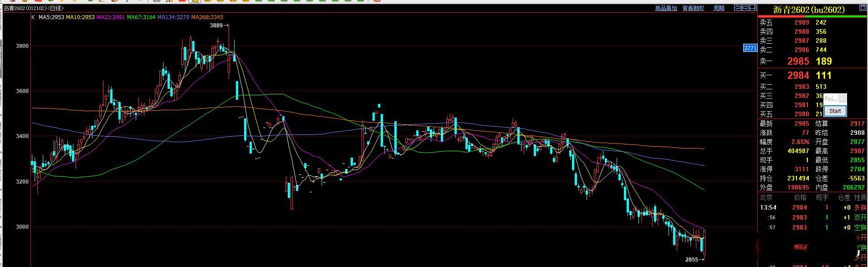Select the MA22:2991 indicator label
This screenshot has width=868, height=267.
(111, 17)
